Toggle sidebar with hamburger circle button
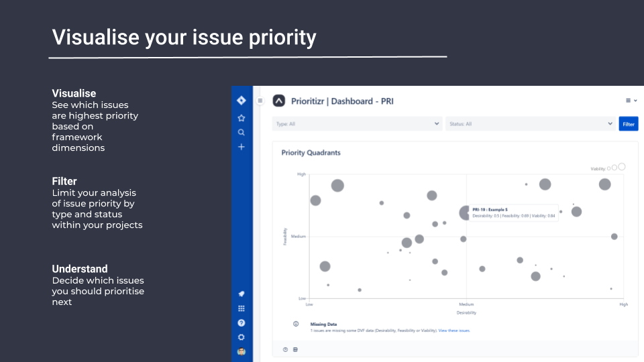644x362 pixels. pos(260,101)
